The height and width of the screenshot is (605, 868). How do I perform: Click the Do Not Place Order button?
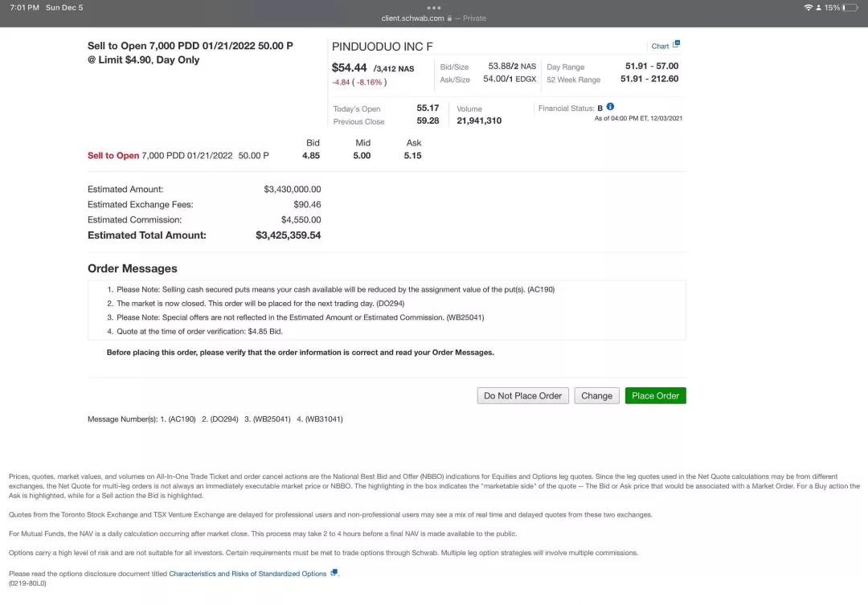pyautogui.click(x=522, y=396)
